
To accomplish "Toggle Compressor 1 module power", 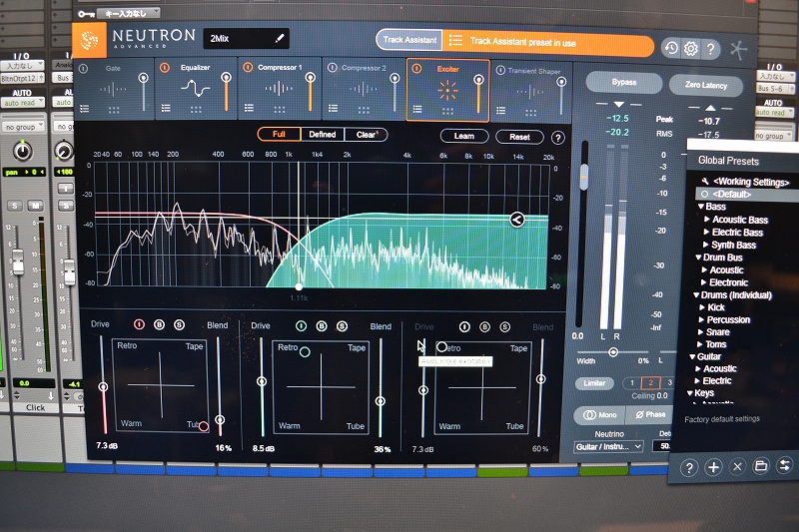I will [248, 67].
